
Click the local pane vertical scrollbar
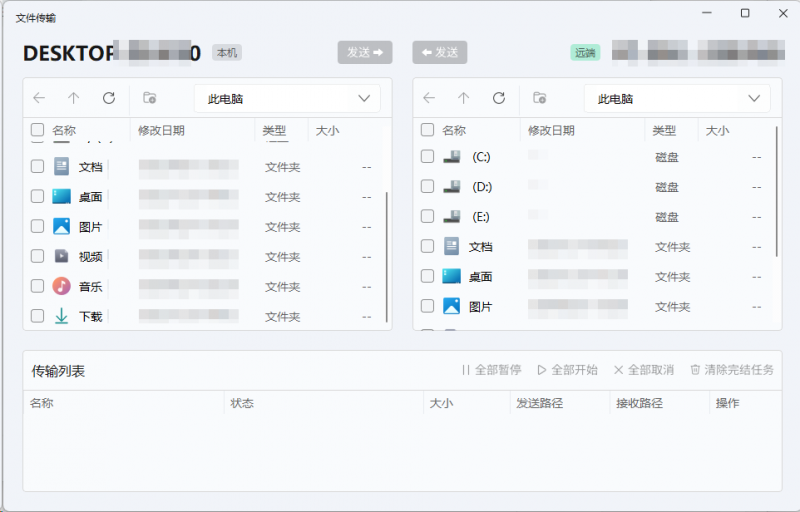click(x=387, y=257)
